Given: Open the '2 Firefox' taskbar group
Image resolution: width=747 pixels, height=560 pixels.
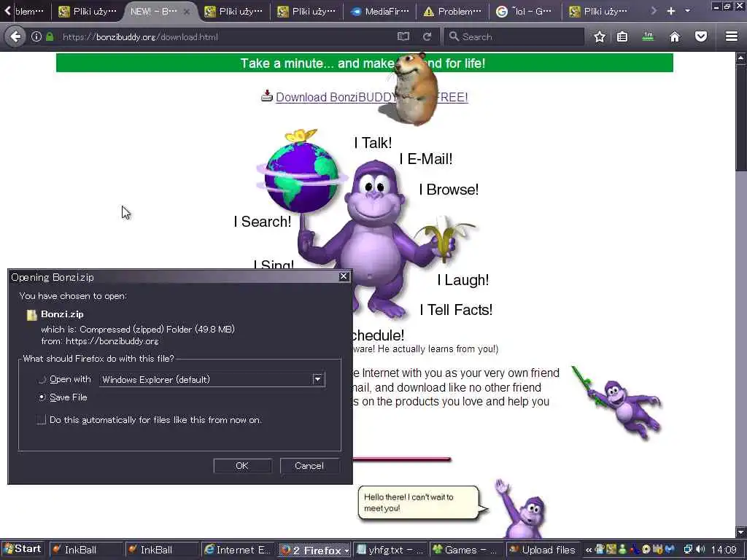Looking at the screenshot, I should pyautogui.click(x=314, y=550).
